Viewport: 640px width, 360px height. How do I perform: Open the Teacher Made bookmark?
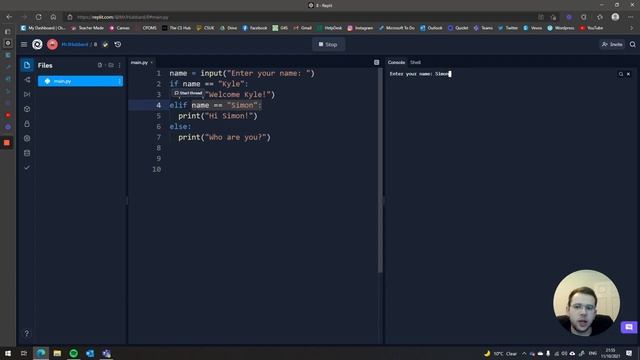click(88, 28)
